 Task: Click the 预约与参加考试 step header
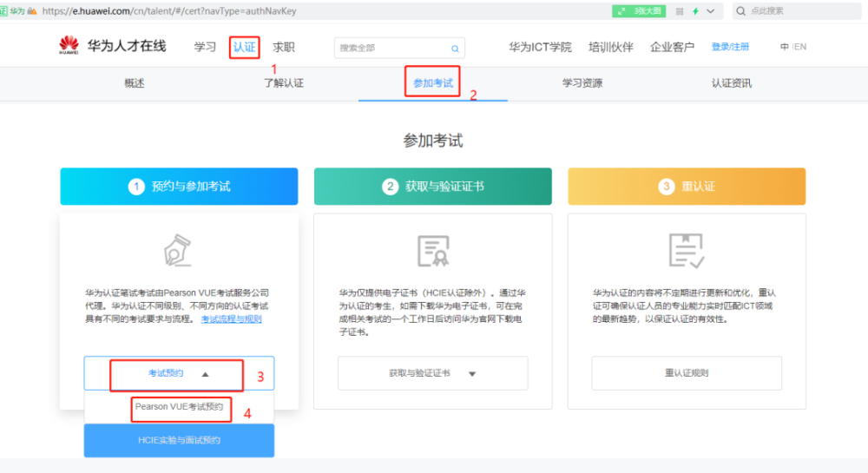point(179,187)
